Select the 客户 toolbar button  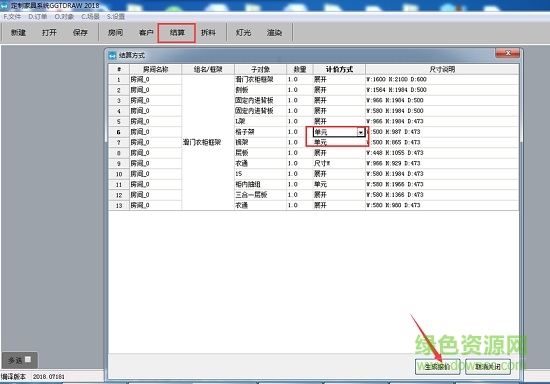(146, 33)
